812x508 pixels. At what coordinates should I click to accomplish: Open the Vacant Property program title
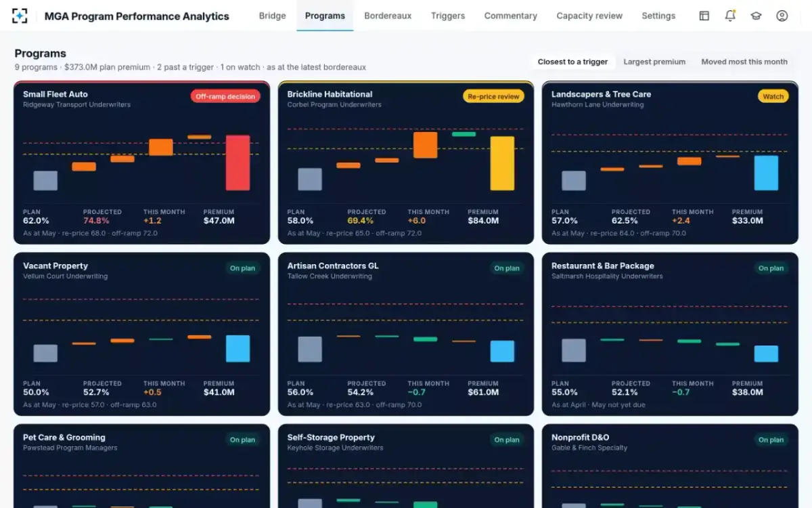[55, 266]
